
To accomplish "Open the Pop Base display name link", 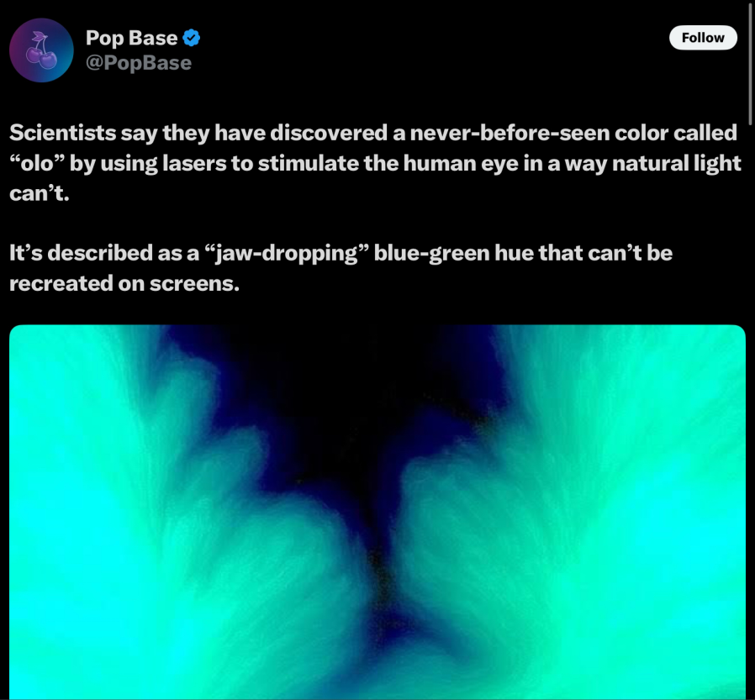I will tap(131, 38).
